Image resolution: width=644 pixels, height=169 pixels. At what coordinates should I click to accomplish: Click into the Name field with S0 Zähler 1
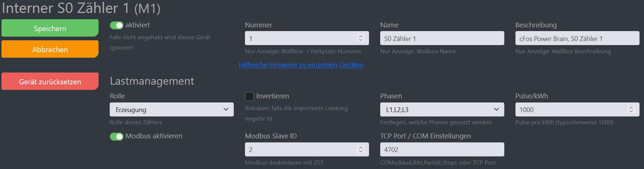[x=442, y=38]
